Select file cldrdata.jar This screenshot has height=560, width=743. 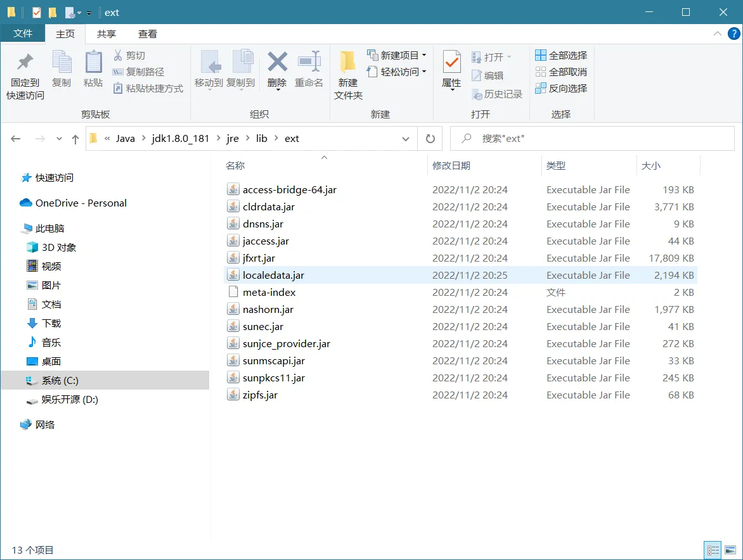click(x=269, y=207)
